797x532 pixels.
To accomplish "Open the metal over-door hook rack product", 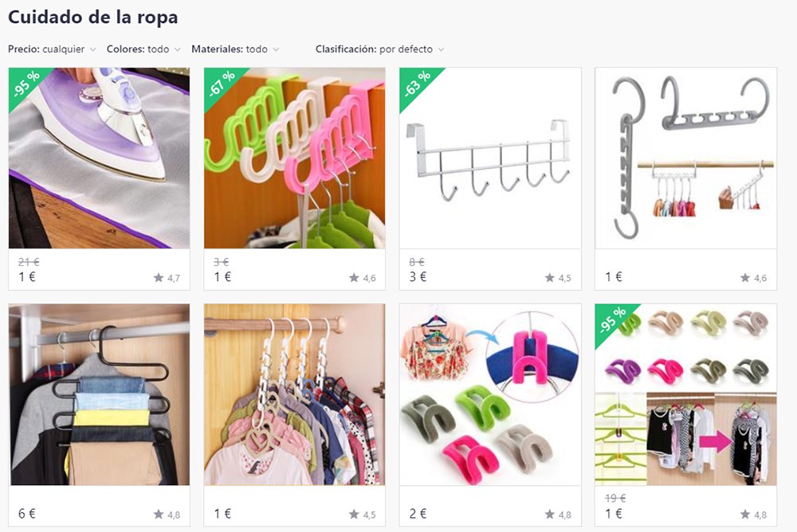I will [x=490, y=158].
